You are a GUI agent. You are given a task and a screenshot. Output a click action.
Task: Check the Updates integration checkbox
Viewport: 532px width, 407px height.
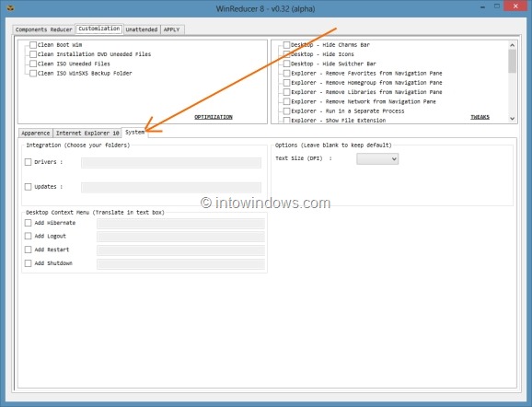(x=29, y=187)
